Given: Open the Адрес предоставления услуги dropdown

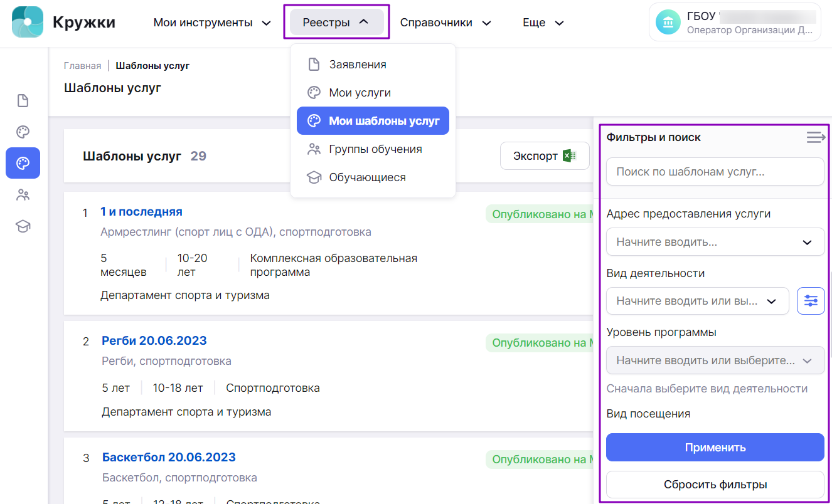Looking at the screenshot, I should [x=715, y=242].
